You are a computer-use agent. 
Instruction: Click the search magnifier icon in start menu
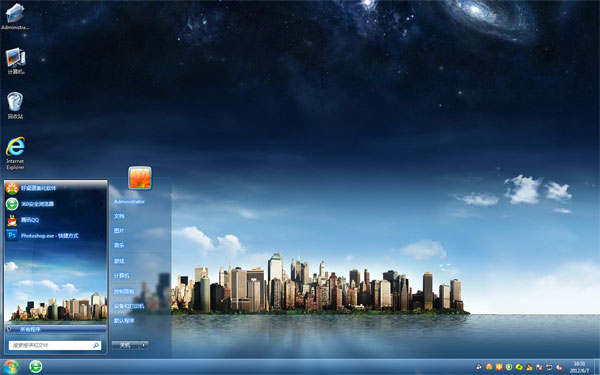(x=96, y=345)
